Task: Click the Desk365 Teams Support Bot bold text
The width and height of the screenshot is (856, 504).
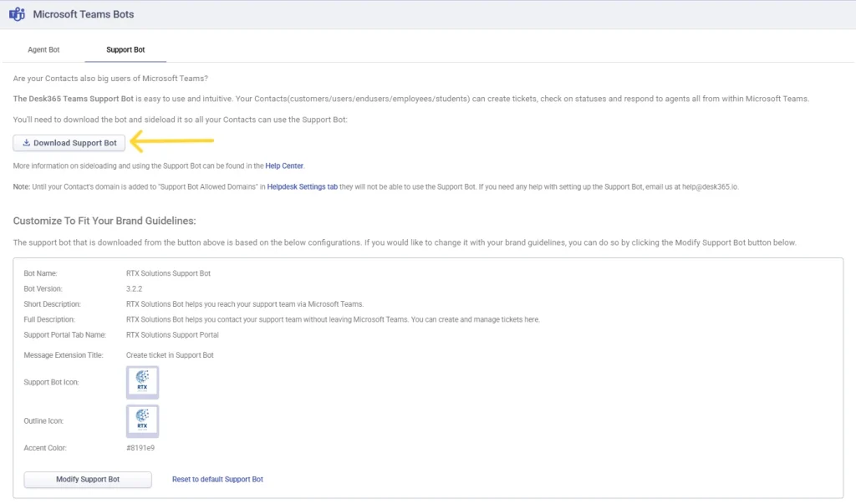Action: tap(74, 99)
